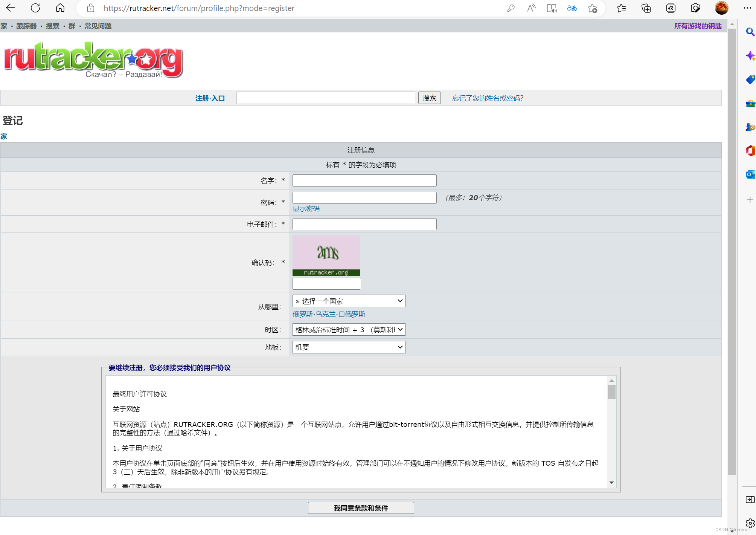The width and height of the screenshot is (756, 535).
Task: Click 我同意条款和条件 button
Action: point(361,508)
